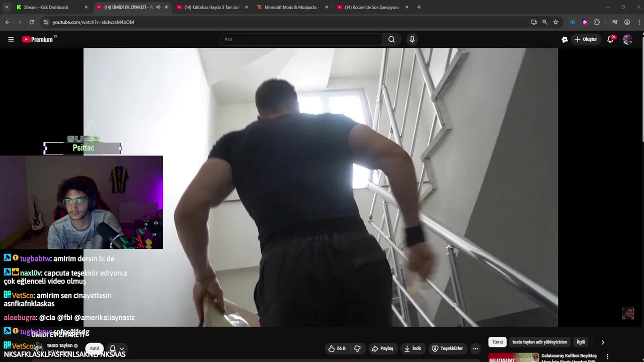644x362 pixels.
Task: Share the video with Paylaş
Action: click(382, 348)
